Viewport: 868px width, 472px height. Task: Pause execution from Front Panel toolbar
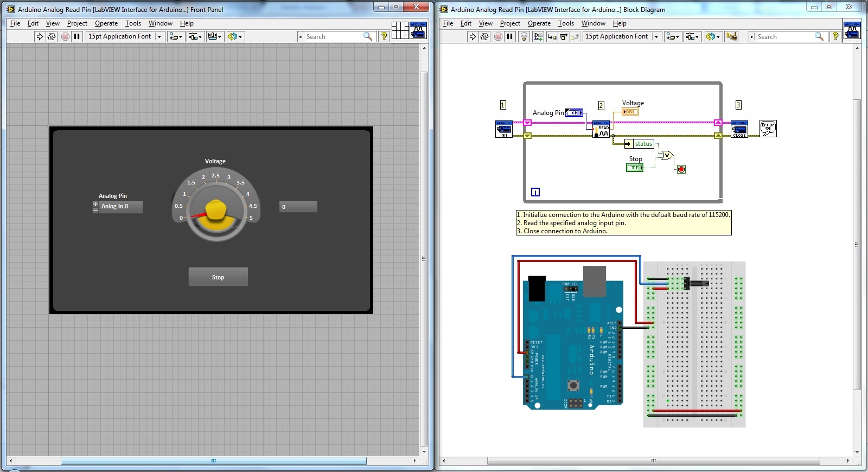pyautogui.click(x=77, y=36)
